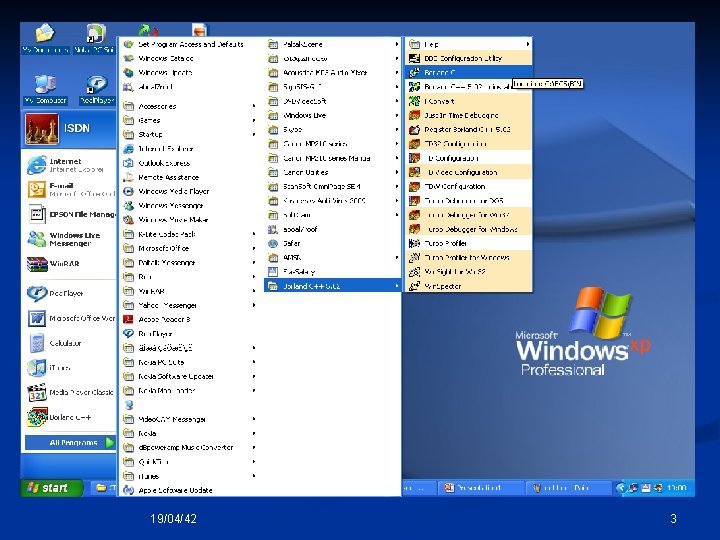Expand the K-Lite Codec Pack folder
Viewport: 720px width, 540px height.
[189, 234]
